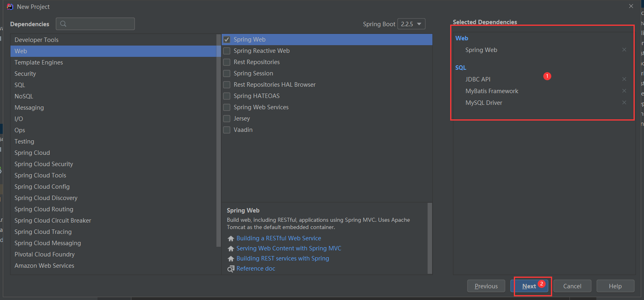The width and height of the screenshot is (644, 300).
Task: Click the Web group heading in Selected Dependencies
Action: click(x=462, y=38)
